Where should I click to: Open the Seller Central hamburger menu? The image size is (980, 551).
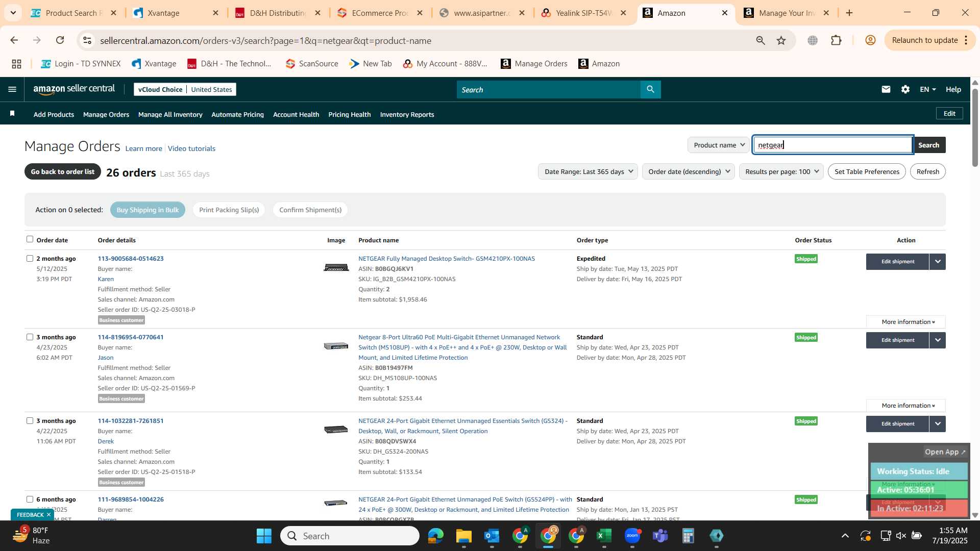[12, 89]
